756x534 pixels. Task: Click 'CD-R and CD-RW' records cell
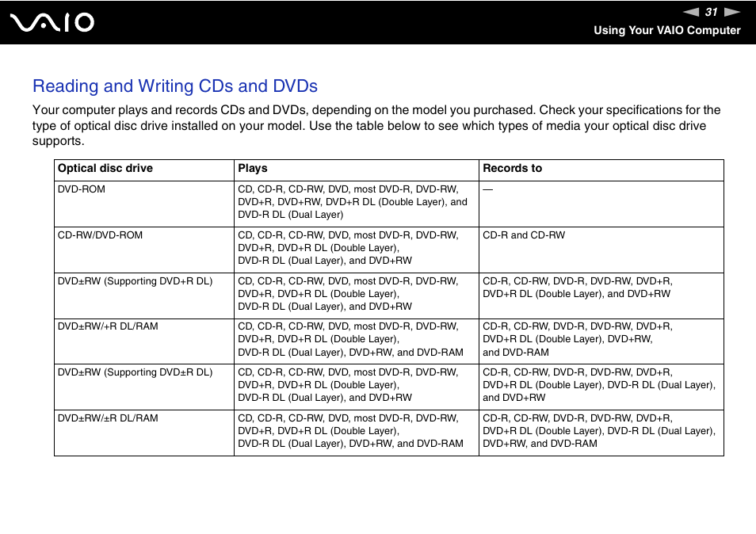pos(601,250)
